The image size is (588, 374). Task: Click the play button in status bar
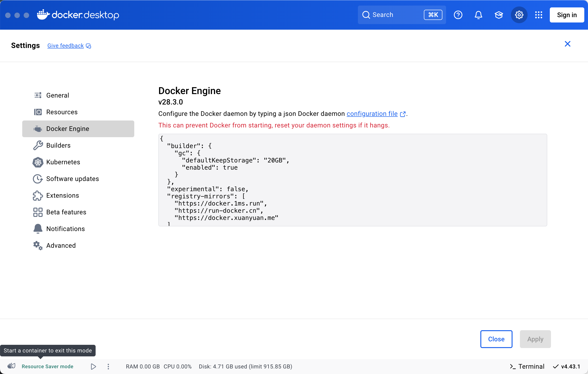pyautogui.click(x=93, y=366)
